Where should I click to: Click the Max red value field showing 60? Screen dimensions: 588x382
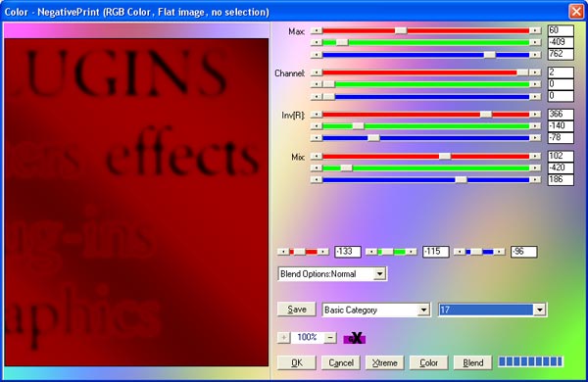(561, 30)
